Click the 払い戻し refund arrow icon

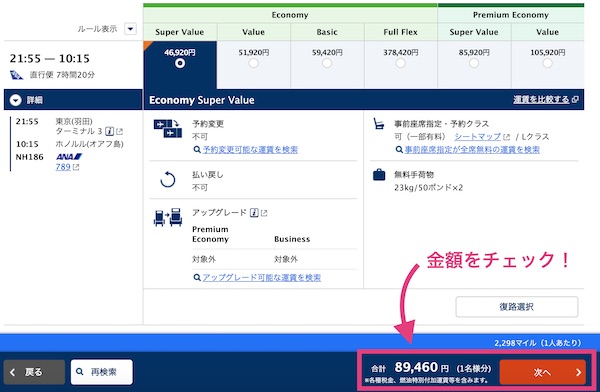coord(168,180)
